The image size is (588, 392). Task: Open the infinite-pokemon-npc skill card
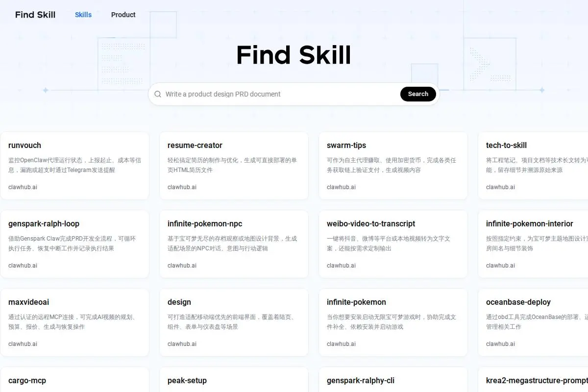click(234, 244)
